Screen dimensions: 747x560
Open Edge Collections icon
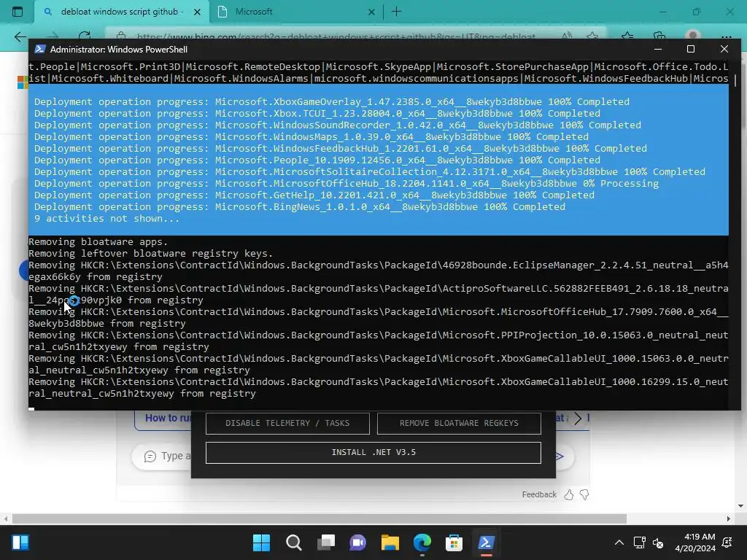[659, 36]
